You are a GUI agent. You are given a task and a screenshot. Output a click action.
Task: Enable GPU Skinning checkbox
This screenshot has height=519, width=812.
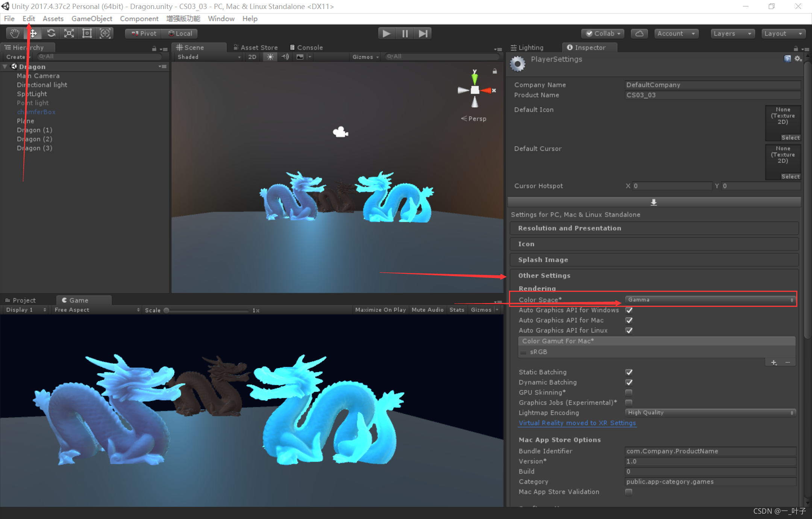pos(629,392)
